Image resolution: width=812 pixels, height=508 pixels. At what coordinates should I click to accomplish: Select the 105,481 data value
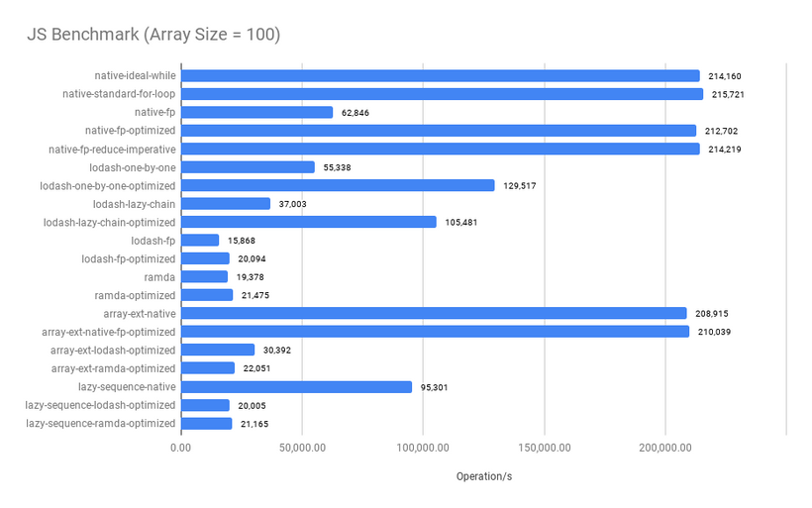point(460,222)
